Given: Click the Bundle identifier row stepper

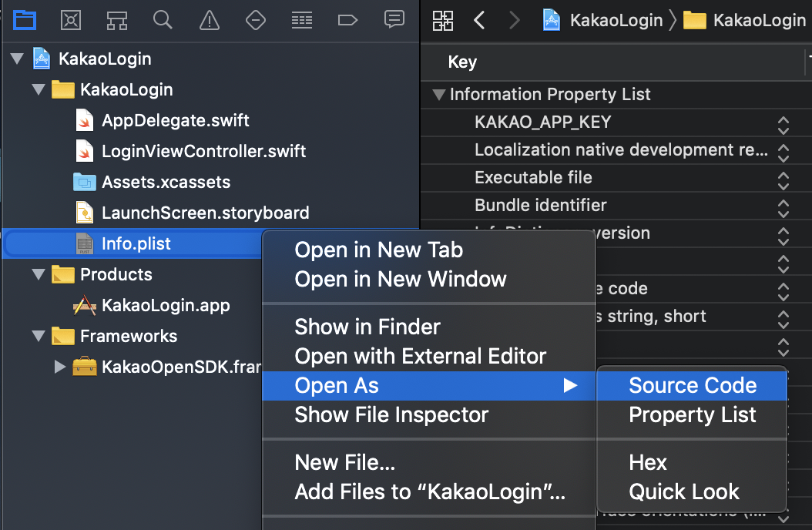Looking at the screenshot, I should click(783, 209).
